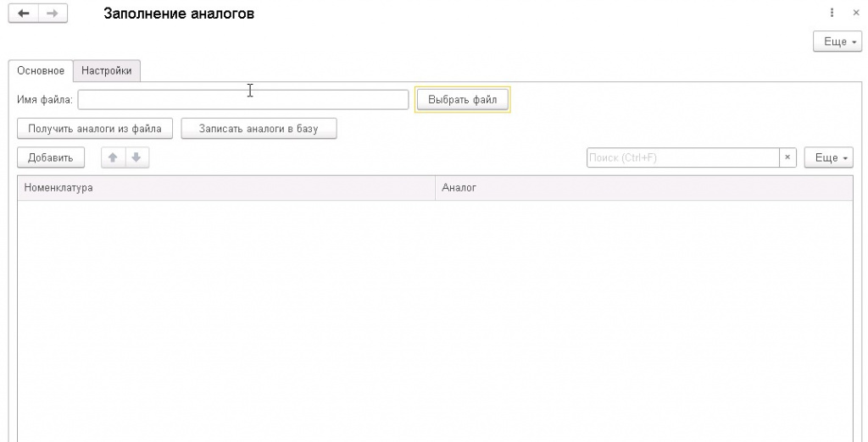868x442 pixels.
Task: Focus the Имя файла input field
Action: tap(243, 100)
